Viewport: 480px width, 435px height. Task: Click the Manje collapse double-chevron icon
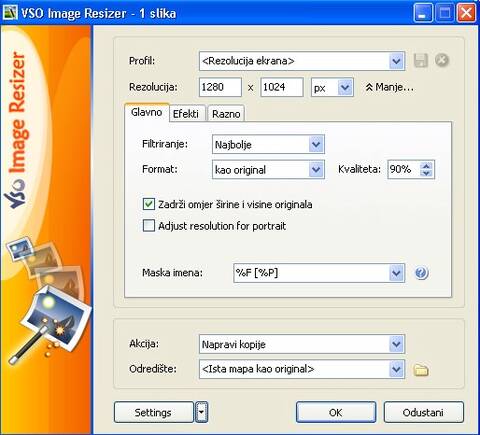[x=369, y=87]
